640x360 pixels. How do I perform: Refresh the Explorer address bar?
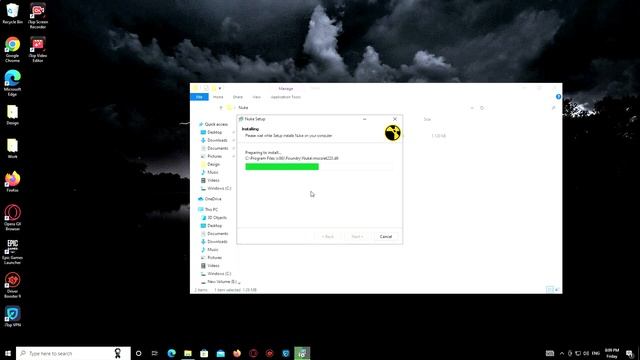coord(482,108)
